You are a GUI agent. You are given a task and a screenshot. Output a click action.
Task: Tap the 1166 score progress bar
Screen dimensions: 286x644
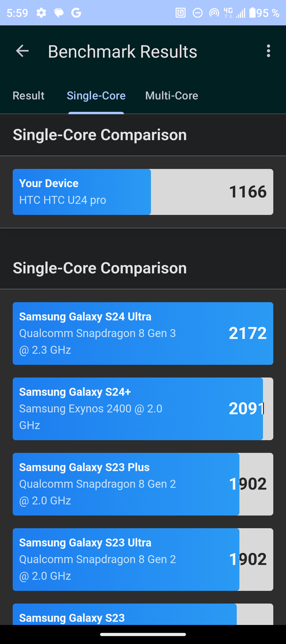212,191
